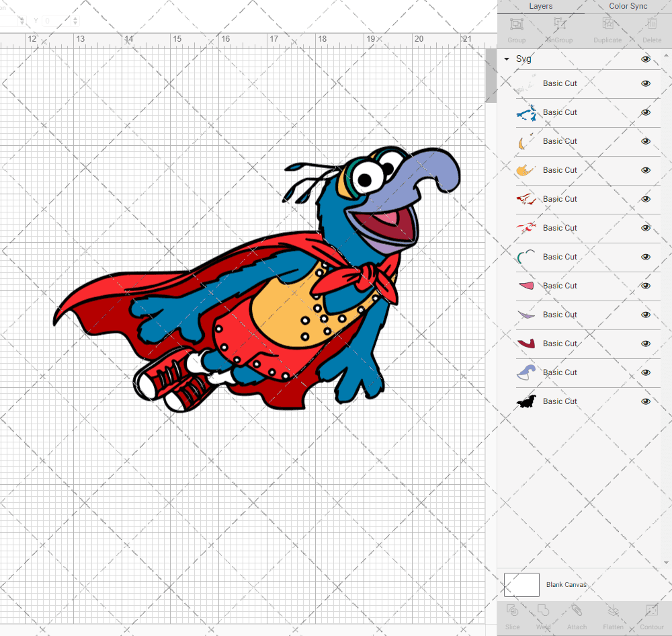Select the orange crescent layer thumbnail
Viewport: 672px width, 636px height.
[526, 142]
